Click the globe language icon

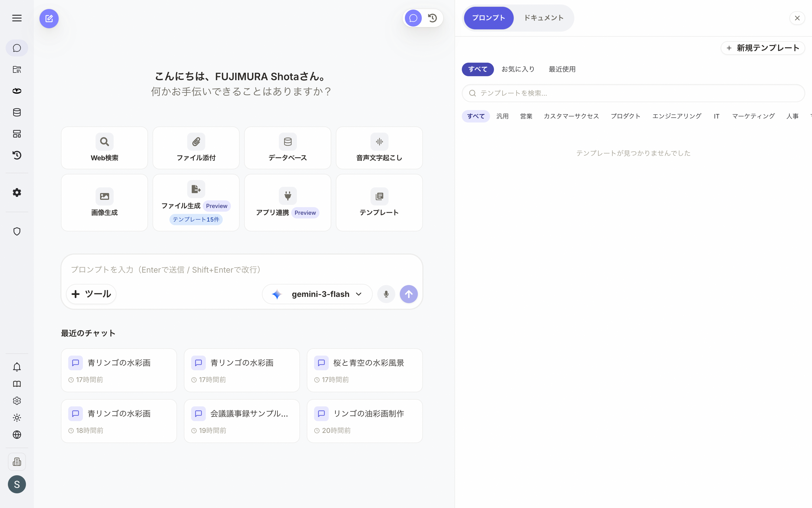pos(17,434)
